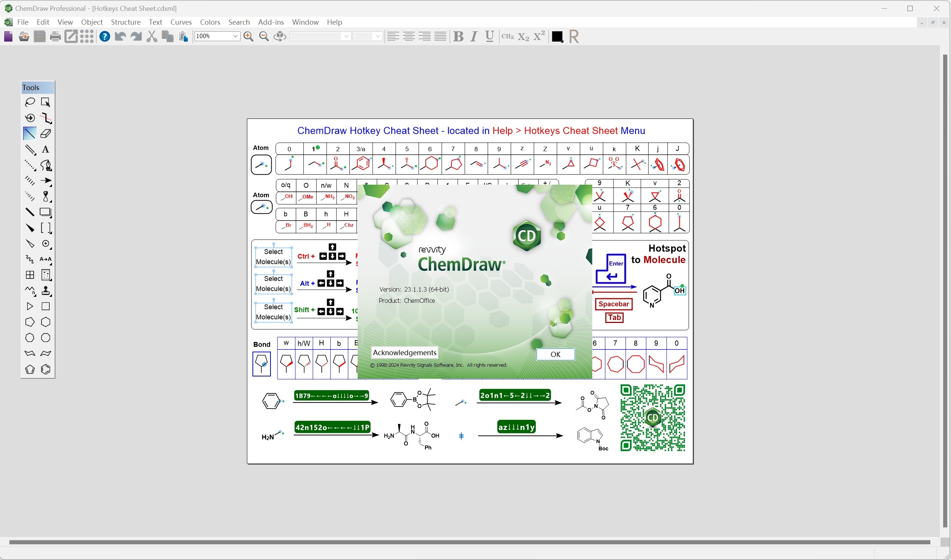Click the Zoom Out magnifier
This screenshot has height=560, width=951.
(264, 36)
